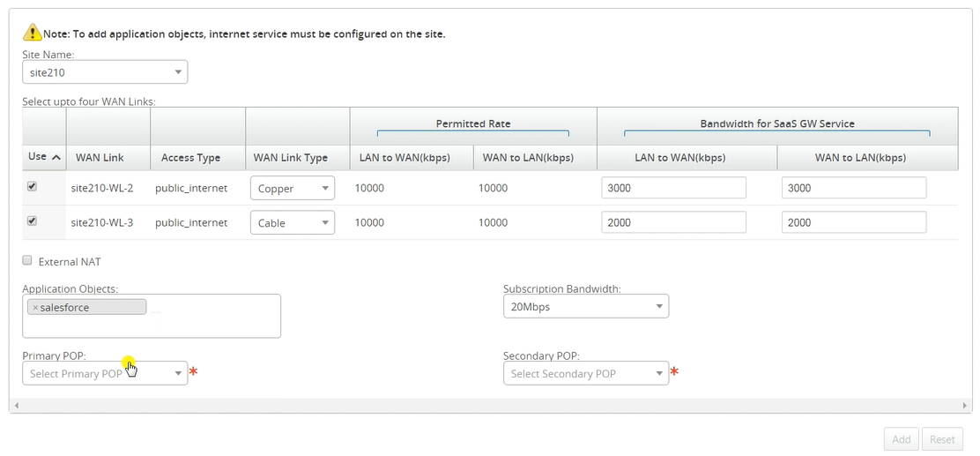980x456 pixels.
Task: Select the site210-WL-2 link name cell
Action: [102, 188]
